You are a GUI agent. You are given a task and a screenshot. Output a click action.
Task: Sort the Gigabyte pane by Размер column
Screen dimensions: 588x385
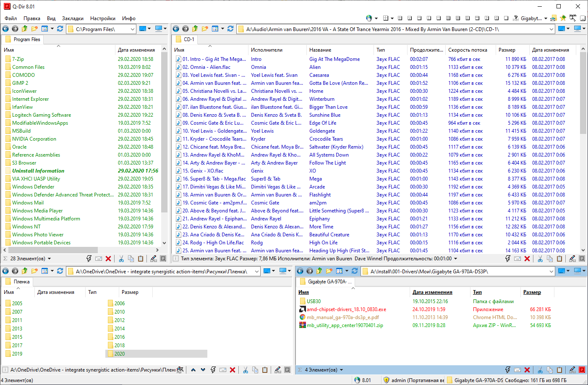532,292
